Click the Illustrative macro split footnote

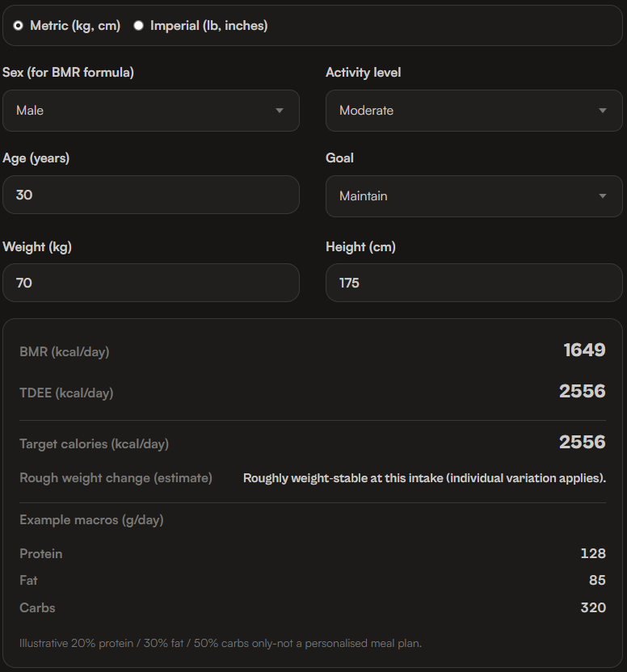(x=221, y=644)
